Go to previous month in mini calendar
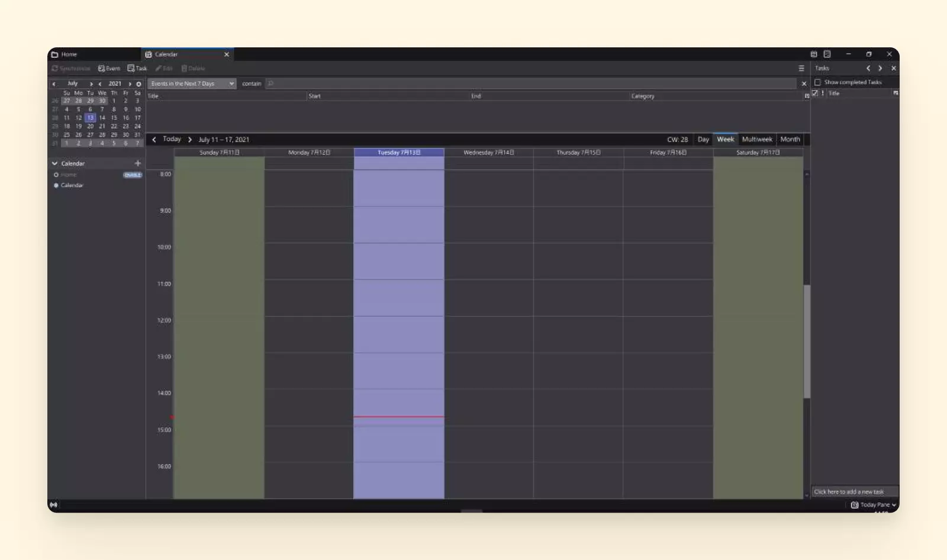The height and width of the screenshot is (560, 947). (54, 84)
